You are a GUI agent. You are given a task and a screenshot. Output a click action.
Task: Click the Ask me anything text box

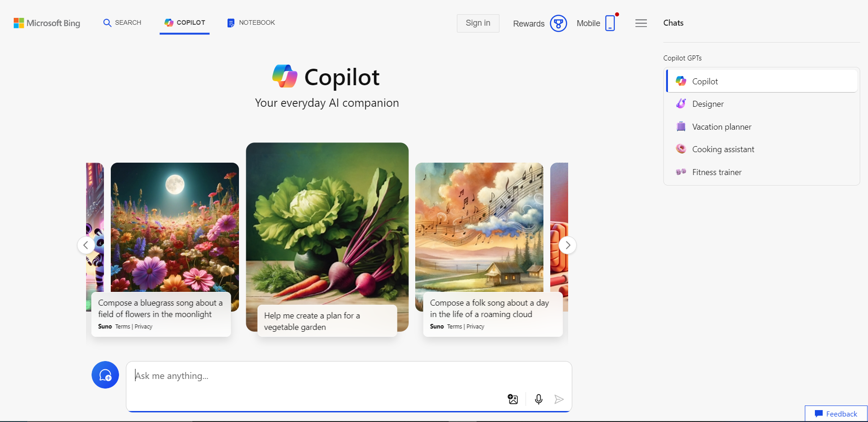click(x=316, y=376)
